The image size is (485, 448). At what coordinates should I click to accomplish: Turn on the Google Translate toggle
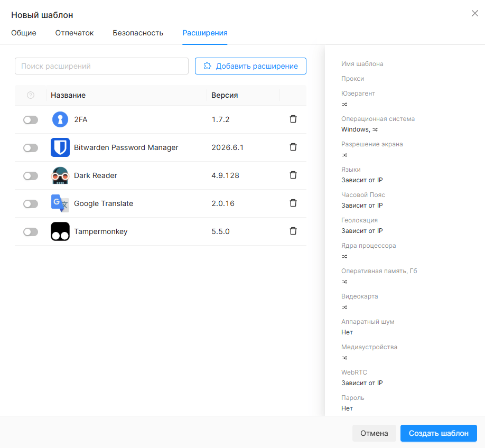coord(31,204)
